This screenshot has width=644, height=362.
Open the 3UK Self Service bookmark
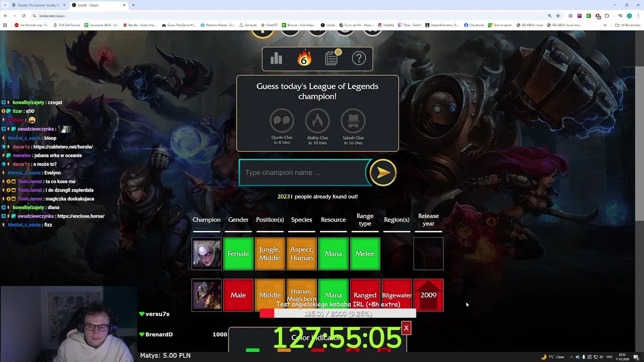(x=66, y=25)
